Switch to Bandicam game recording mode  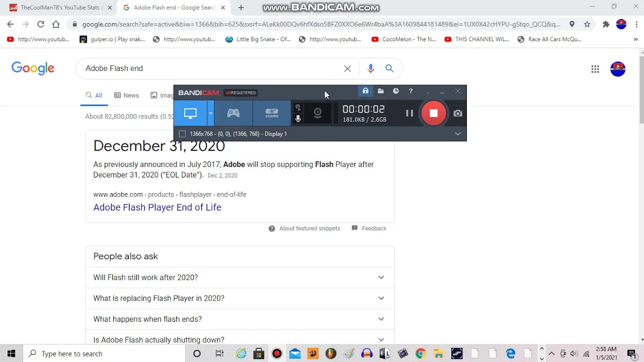point(233,114)
